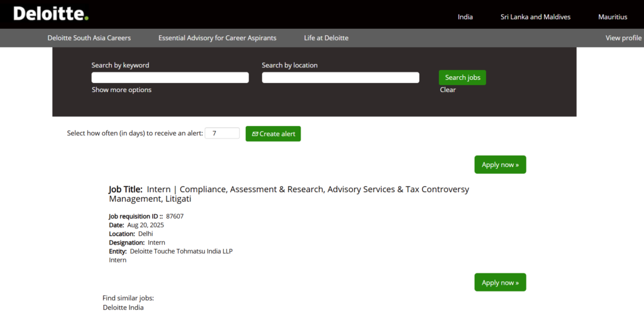Open View profile menu
Image resolution: width=644 pixels, height=313 pixels.
click(x=623, y=38)
